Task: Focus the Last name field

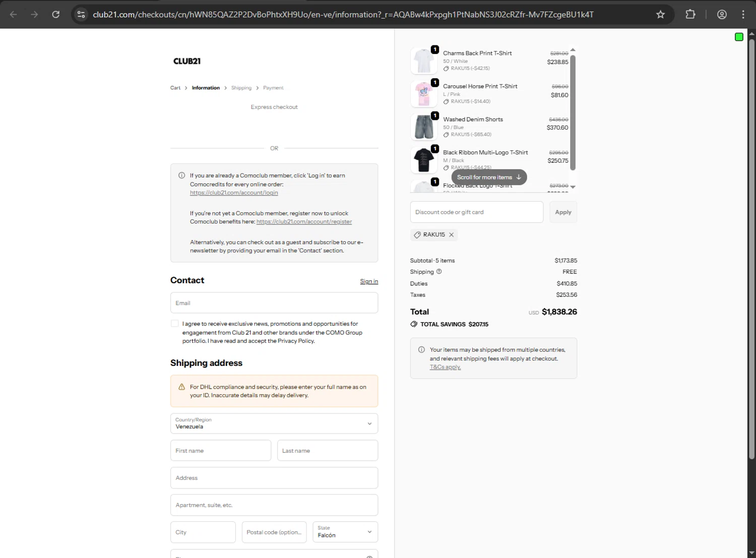Action: [x=328, y=451]
